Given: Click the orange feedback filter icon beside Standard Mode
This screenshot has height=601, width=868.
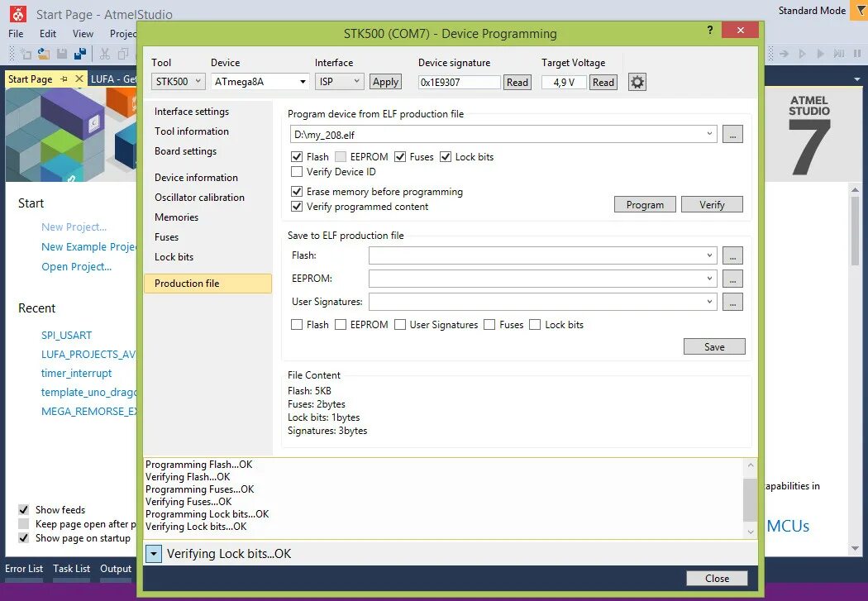Looking at the screenshot, I should (x=861, y=11).
